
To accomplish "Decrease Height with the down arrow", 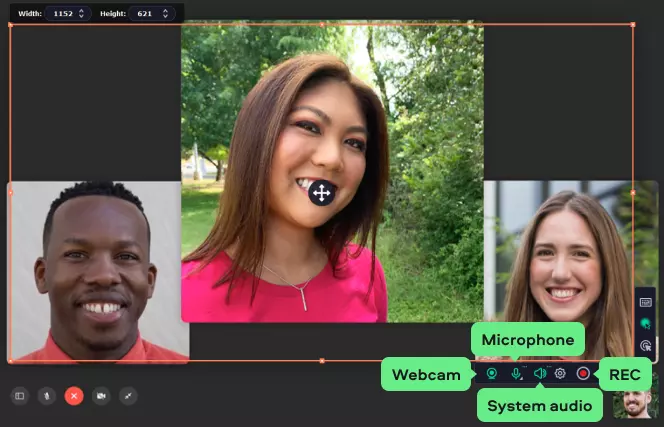I will 166,17.
